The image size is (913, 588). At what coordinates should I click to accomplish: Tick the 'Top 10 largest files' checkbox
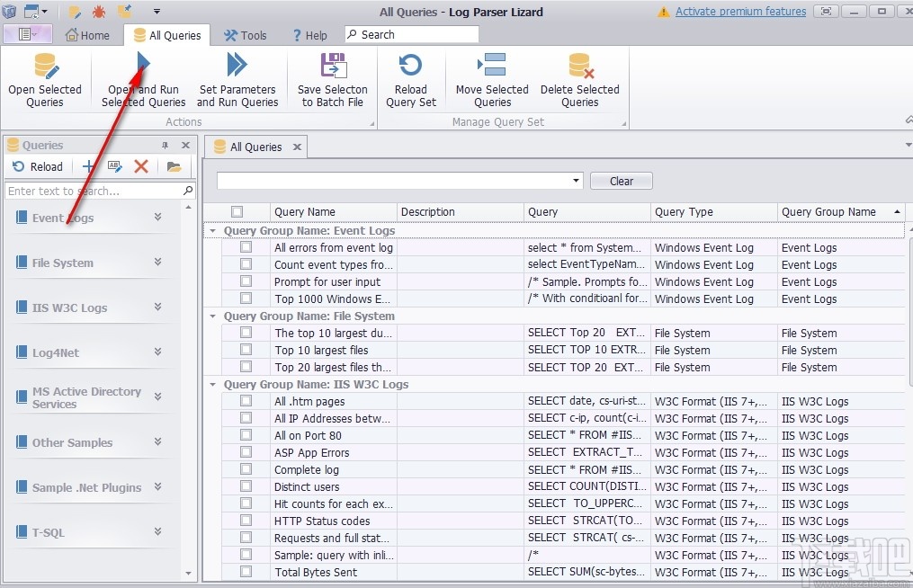coord(246,351)
